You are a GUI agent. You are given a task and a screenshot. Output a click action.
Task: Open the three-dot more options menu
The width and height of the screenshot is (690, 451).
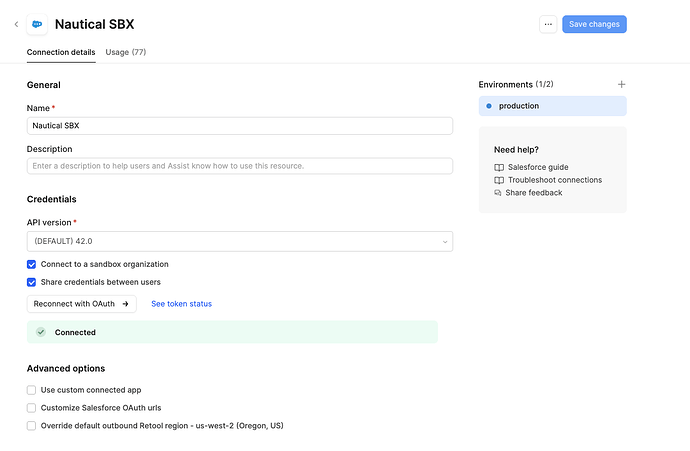click(x=548, y=24)
